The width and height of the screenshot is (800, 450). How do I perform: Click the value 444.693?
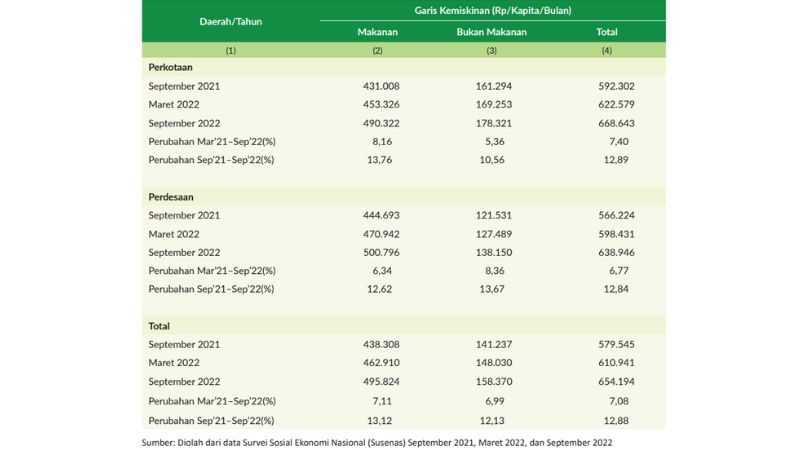pos(381,215)
